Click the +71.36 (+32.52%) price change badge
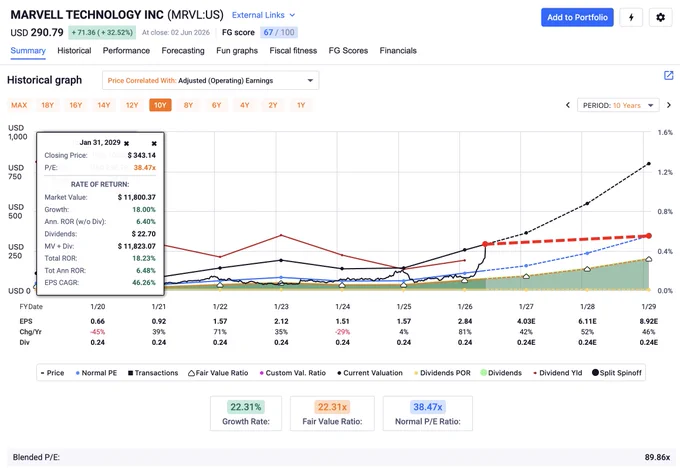 (x=102, y=33)
